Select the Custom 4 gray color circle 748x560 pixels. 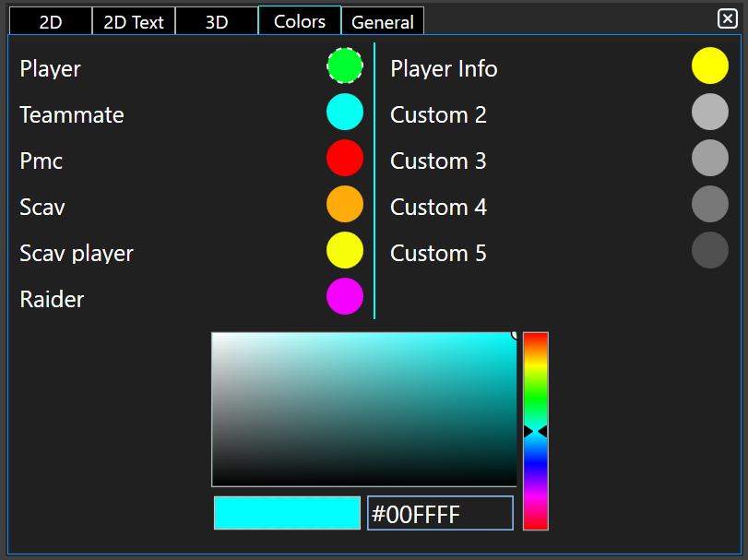tap(710, 204)
